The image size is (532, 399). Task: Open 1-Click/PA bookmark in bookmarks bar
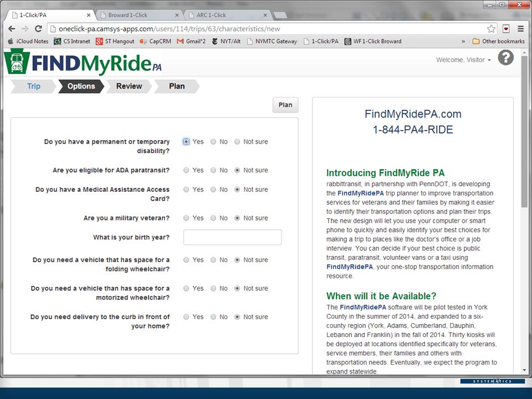click(x=321, y=42)
